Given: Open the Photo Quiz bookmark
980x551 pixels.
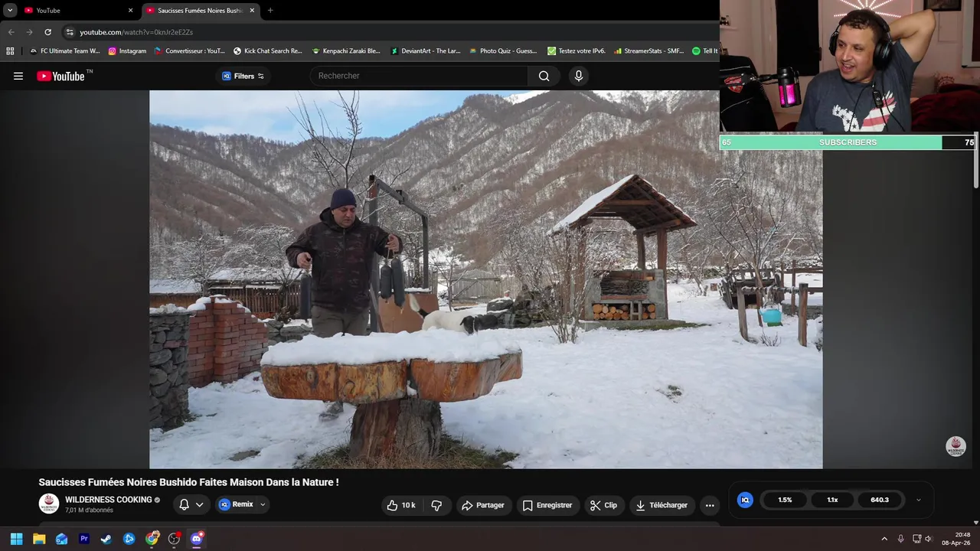Looking at the screenshot, I should [x=503, y=51].
